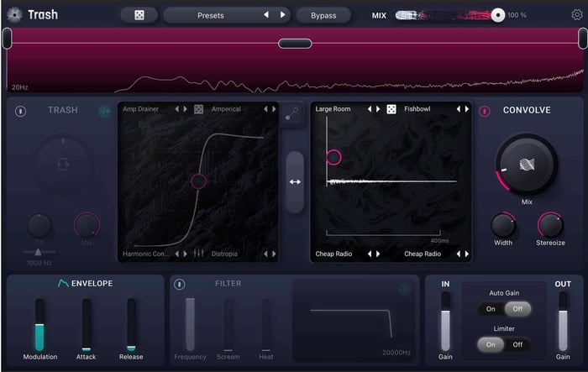
Task: Select previous Harmonic Con... distortion
Action: click(176, 254)
